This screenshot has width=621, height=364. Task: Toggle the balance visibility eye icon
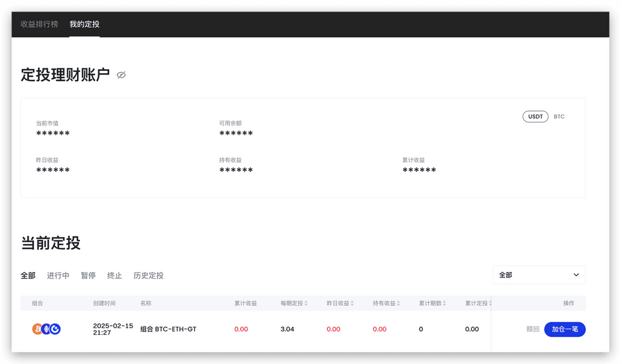[121, 75]
